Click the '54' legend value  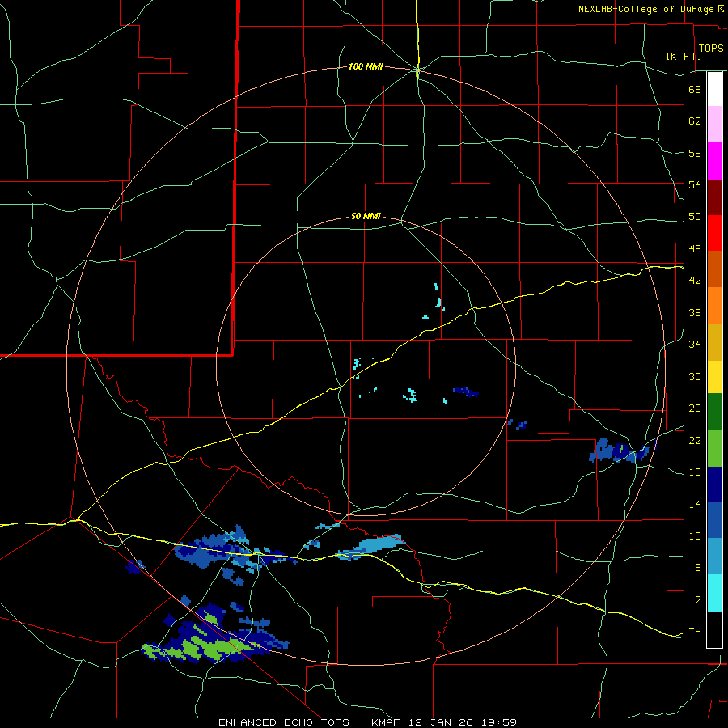(695, 184)
